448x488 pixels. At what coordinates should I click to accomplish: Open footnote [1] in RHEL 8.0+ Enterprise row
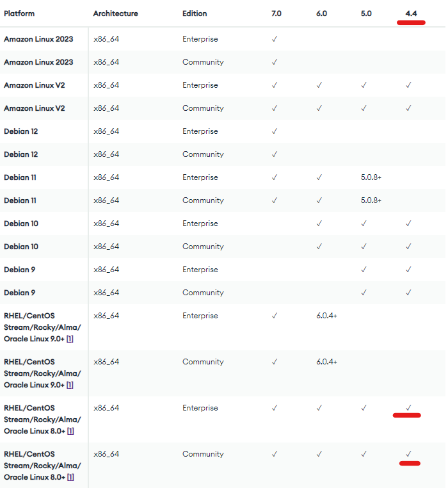click(70, 431)
